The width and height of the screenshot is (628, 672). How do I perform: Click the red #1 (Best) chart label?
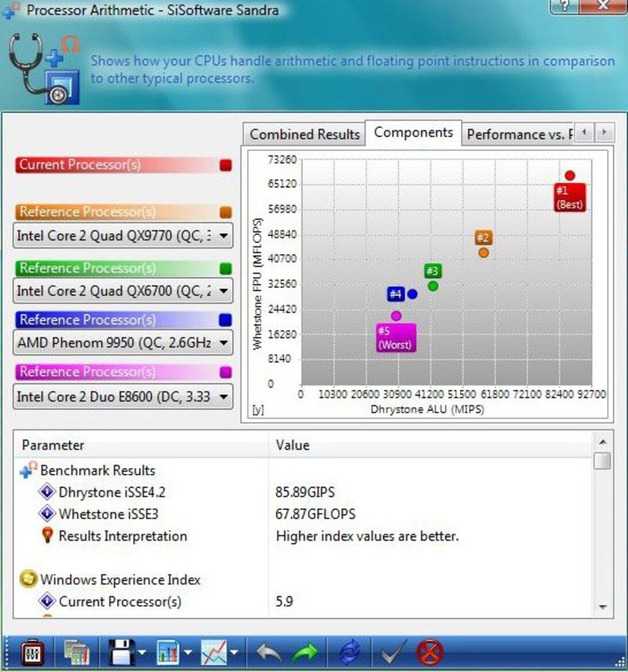pyautogui.click(x=569, y=198)
